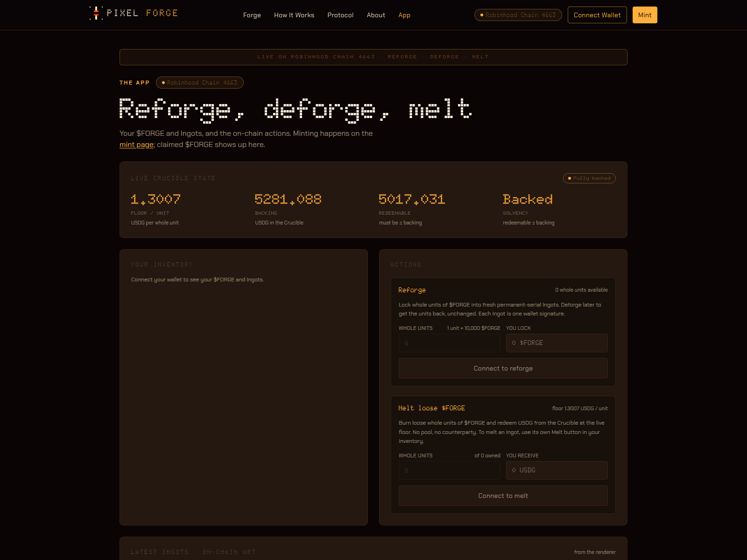Click the Pixel Forge logo icon
The height and width of the screenshot is (560, 747).
[96, 13]
